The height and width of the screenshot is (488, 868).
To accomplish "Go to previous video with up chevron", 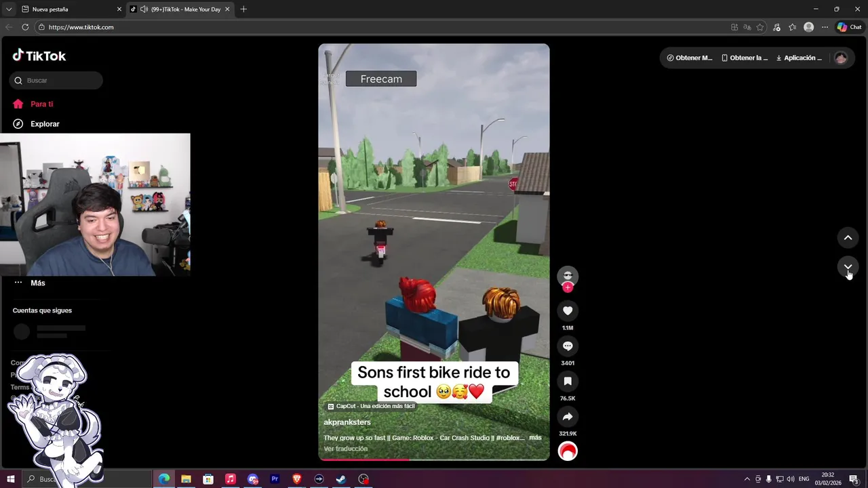I will click(848, 237).
